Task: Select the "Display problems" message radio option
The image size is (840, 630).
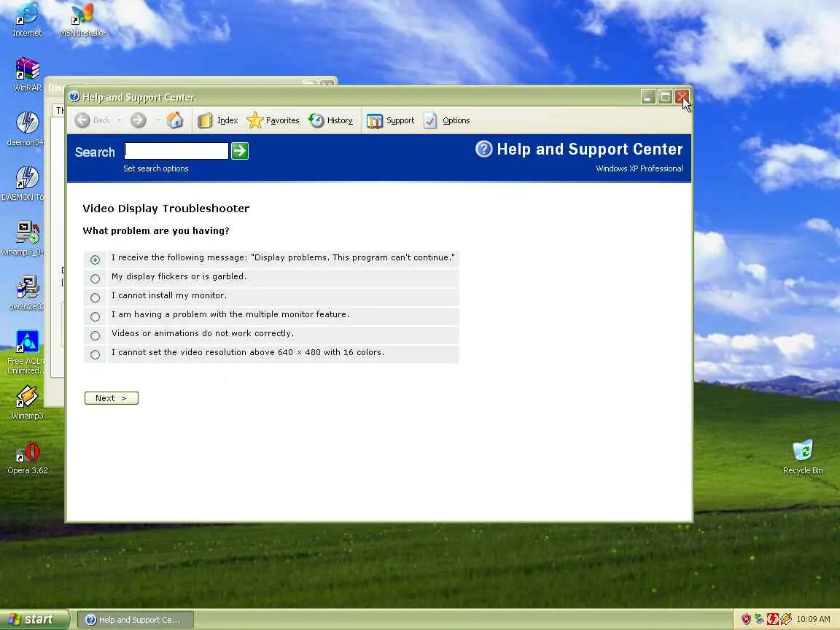Action: coord(95,260)
